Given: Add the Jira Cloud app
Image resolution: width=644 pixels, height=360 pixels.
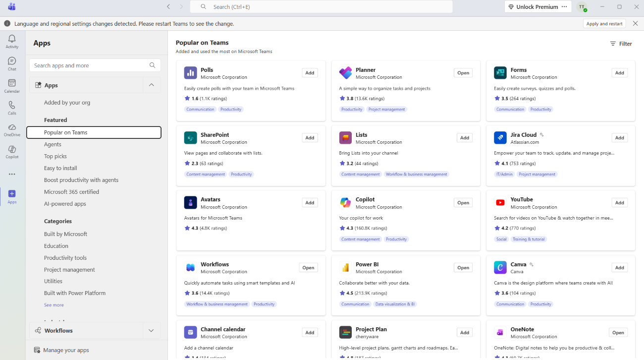Looking at the screenshot, I should (x=620, y=138).
